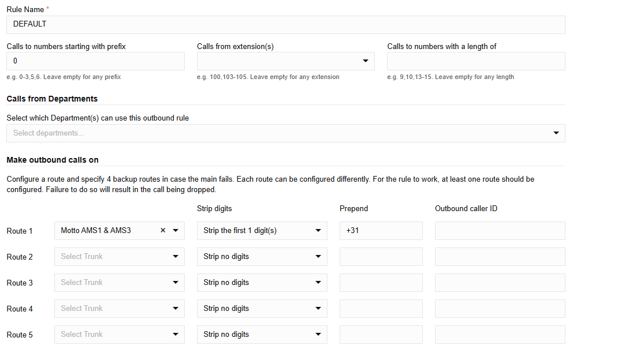This screenshot has height=364, width=625.
Task: Click the number length input field
Action: pos(476,61)
